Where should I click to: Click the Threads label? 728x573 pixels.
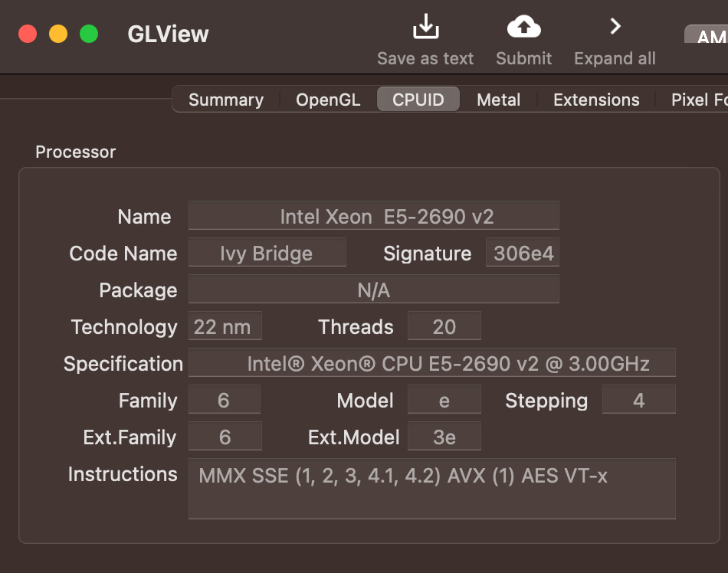356,327
